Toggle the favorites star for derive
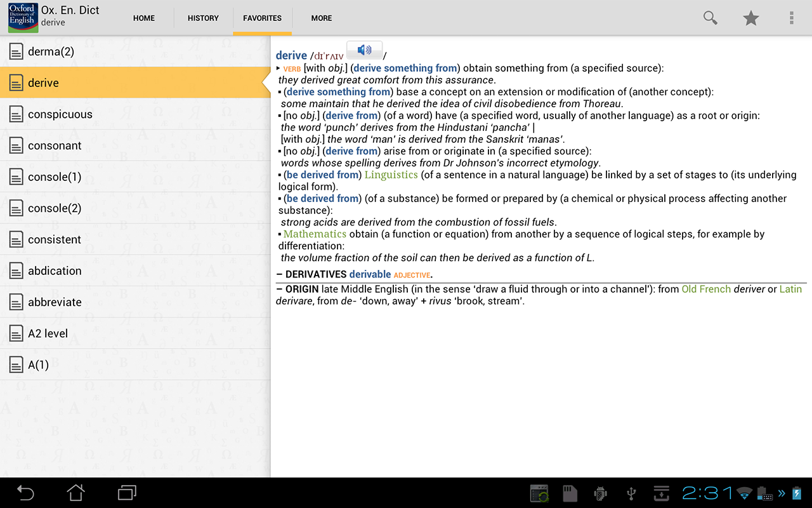The width and height of the screenshot is (812, 508). 751,18
